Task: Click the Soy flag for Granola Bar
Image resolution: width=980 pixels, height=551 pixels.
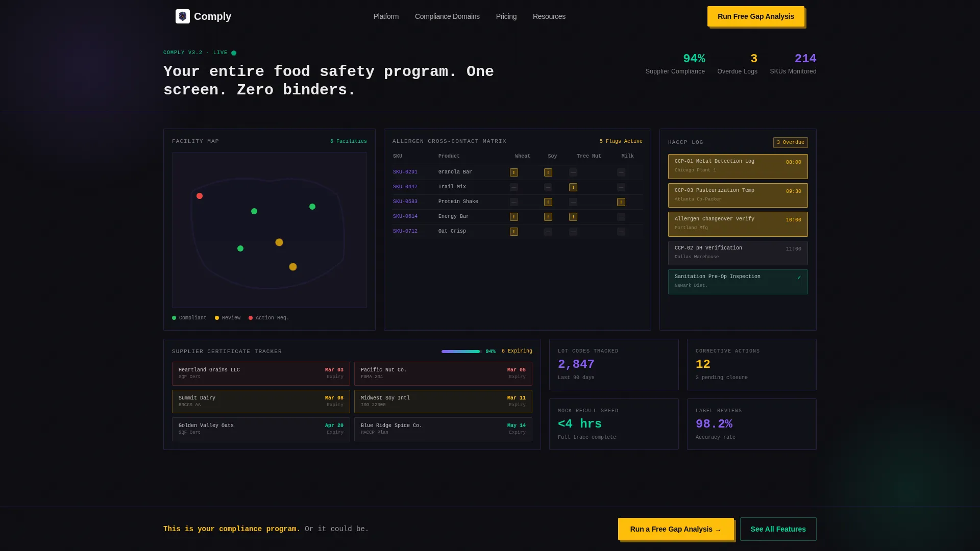Action: (x=548, y=172)
